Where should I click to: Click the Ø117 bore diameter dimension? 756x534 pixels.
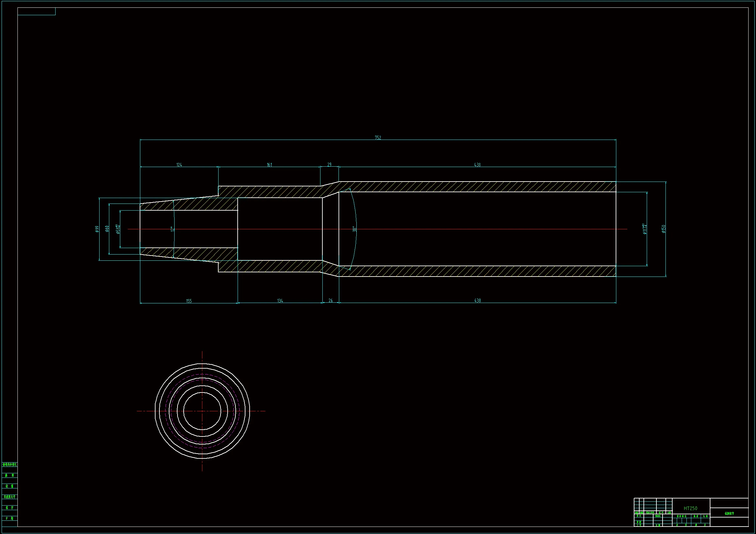click(644, 229)
